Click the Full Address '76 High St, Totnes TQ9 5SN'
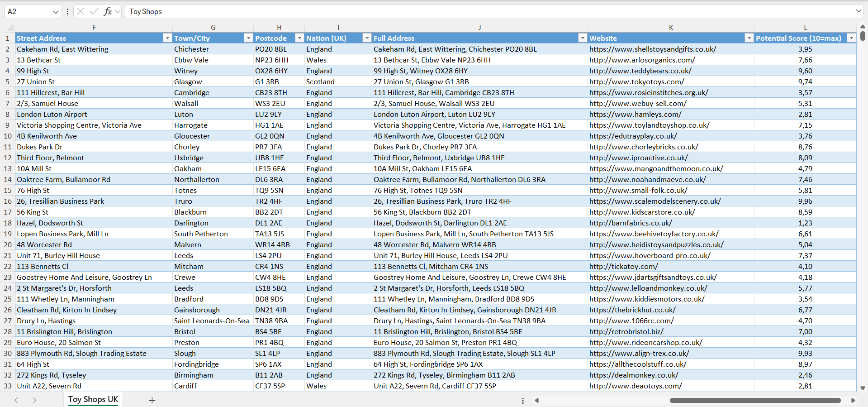The width and height of the screenshot is (868, 407). coord(480,190)
